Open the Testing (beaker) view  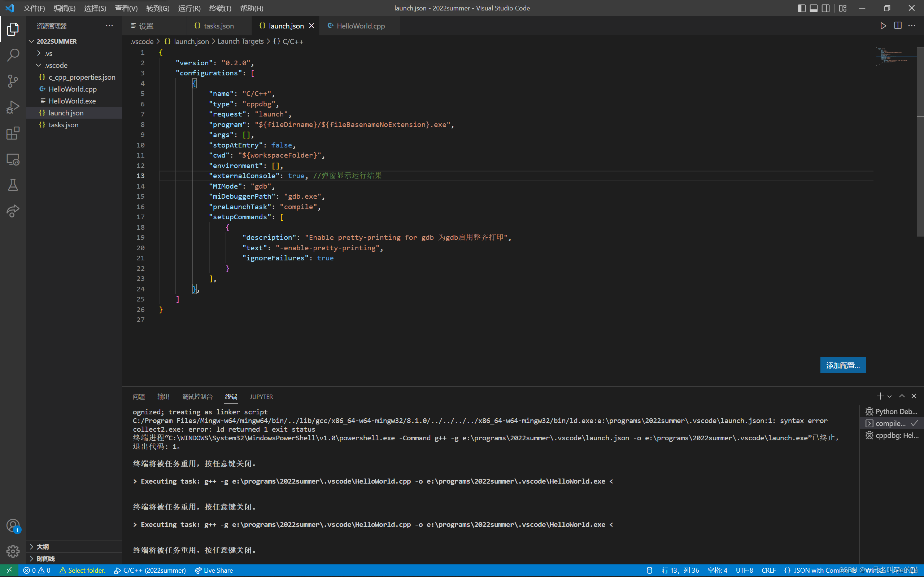click(x=13, y=185)
